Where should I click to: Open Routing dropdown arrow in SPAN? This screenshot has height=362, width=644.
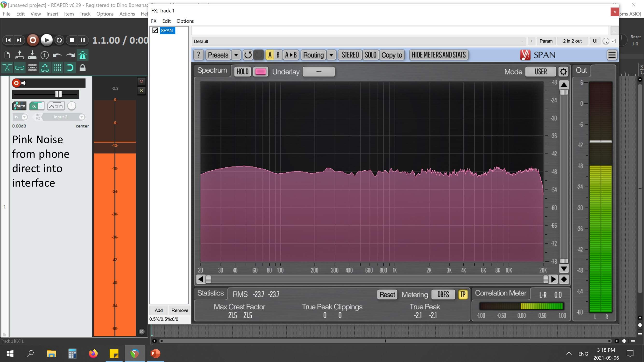coord(331,55)
